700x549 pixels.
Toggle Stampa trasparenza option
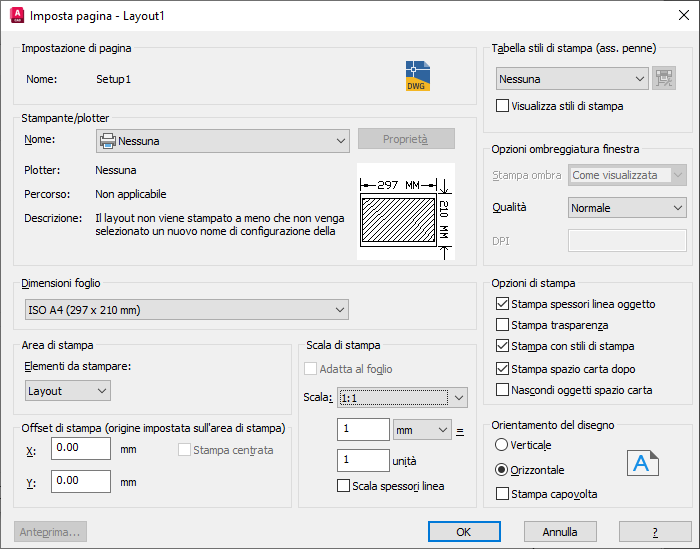(x=502, y=325)
